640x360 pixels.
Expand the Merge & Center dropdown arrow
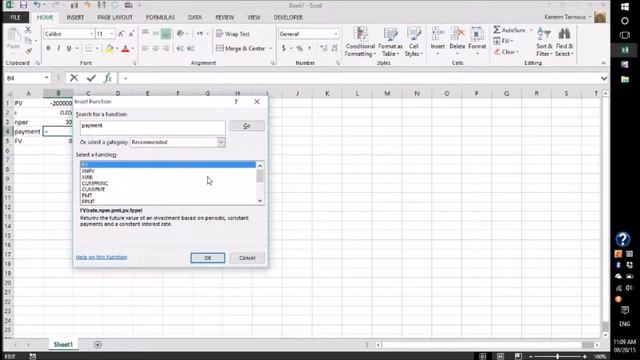click(x=270, y=49)
